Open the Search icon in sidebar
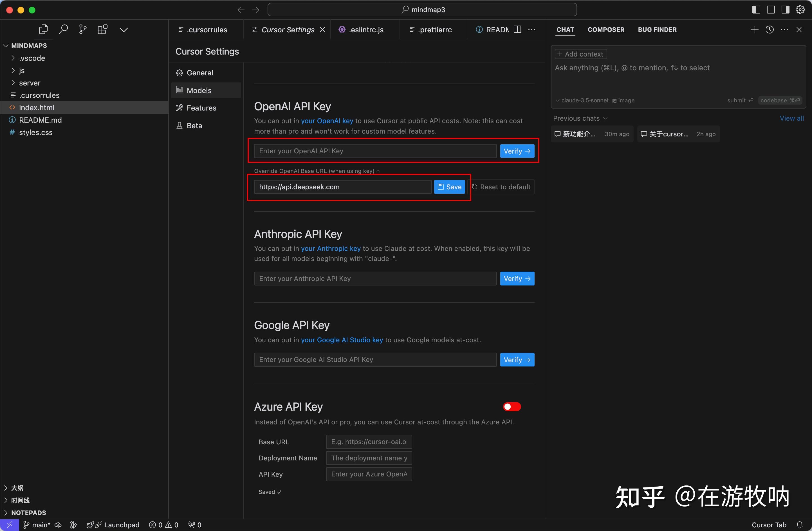The width and height of the screenshot is (812, 531). (63, 30)
